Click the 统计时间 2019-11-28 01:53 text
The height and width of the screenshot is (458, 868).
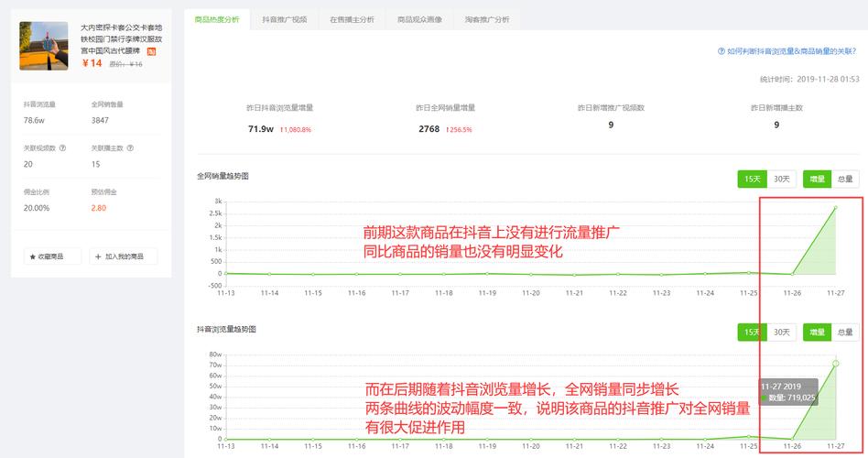click(809, 79)
